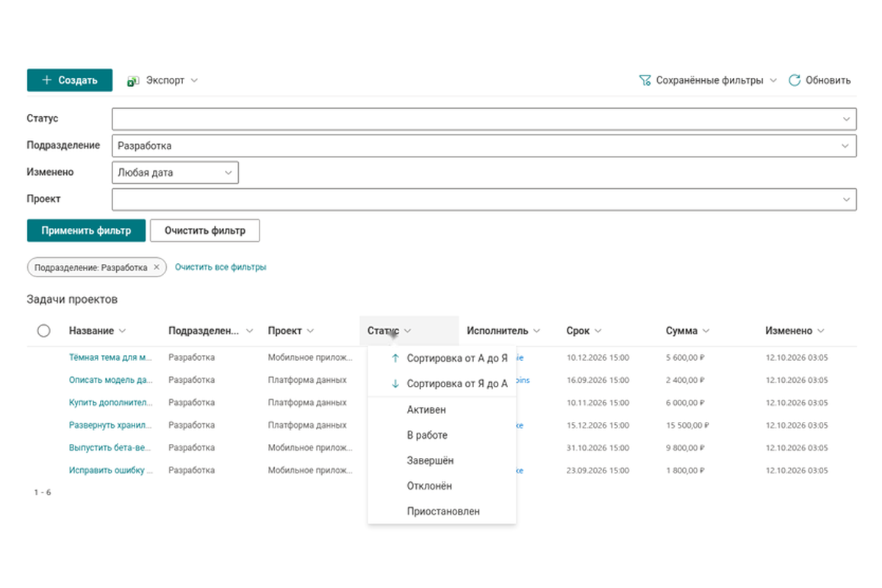Click the deadline '23.09.2026 15:00'
The image size is (882, 588).
click(x=598, y=470)
